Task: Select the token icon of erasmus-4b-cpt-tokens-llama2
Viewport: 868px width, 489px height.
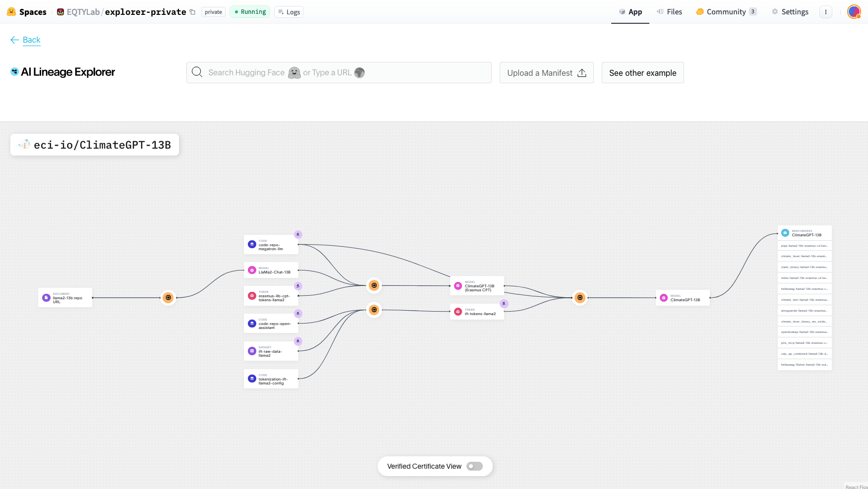Action: click(252, 296)
